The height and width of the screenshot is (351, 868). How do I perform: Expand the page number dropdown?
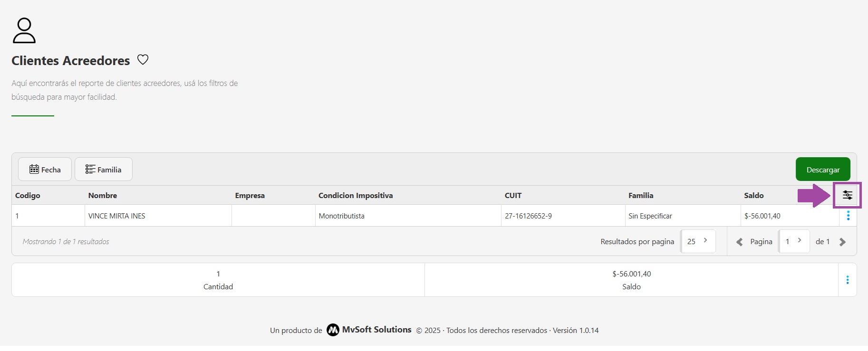(x=793, y=241)
